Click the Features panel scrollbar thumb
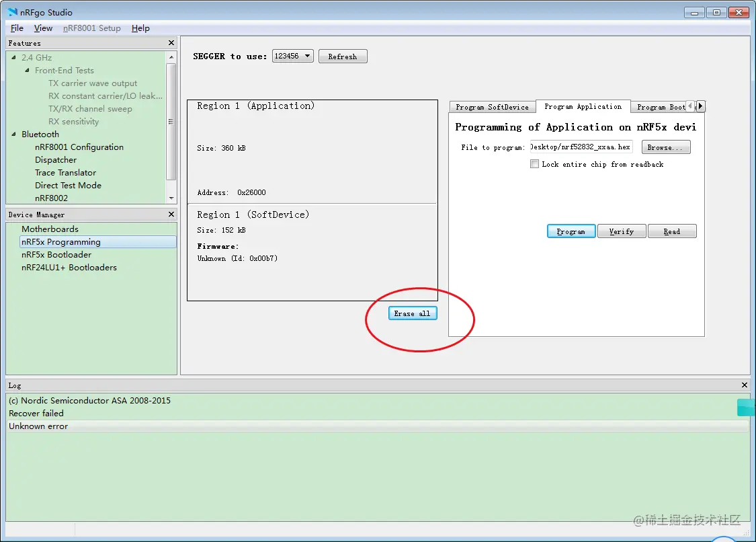The height and width of the screenshot is (542, 756). pyautogui.click(x=171, y=122)
